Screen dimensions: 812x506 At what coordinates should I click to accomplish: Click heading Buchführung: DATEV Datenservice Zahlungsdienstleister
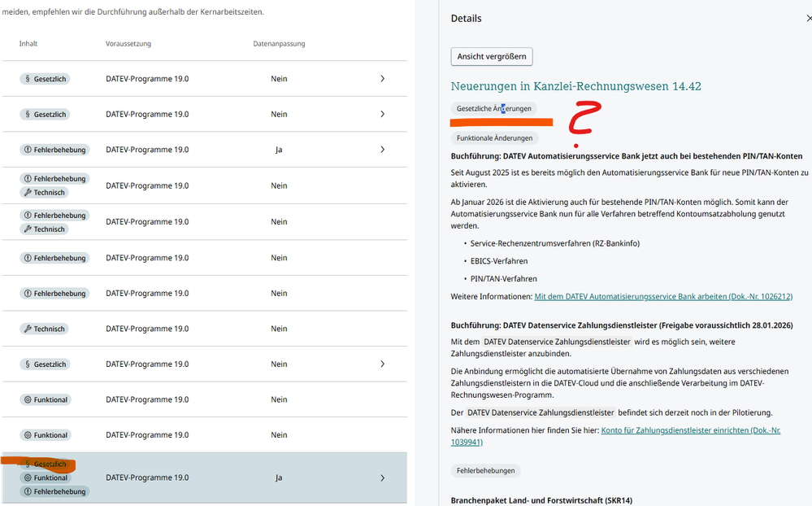622,325
